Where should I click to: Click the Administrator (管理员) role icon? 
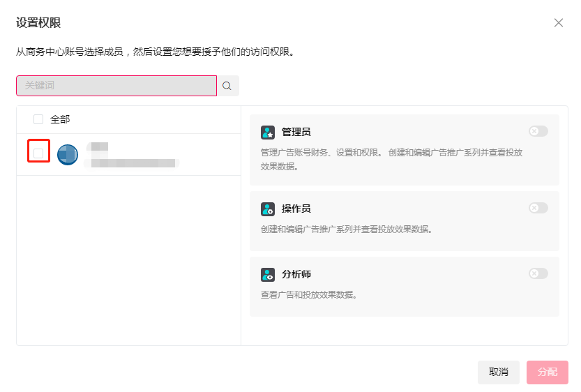268,133
